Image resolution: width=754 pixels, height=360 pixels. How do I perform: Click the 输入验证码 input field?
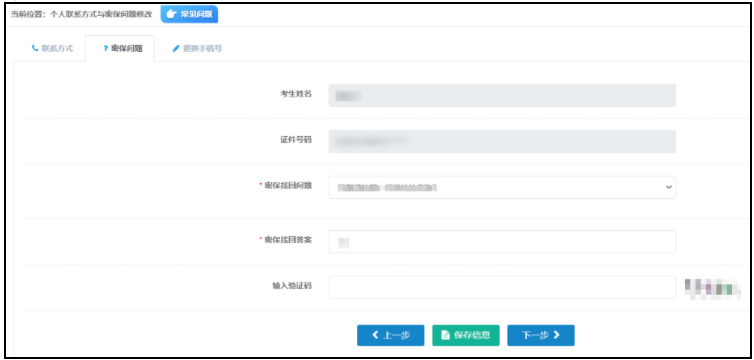coord(502,287)
